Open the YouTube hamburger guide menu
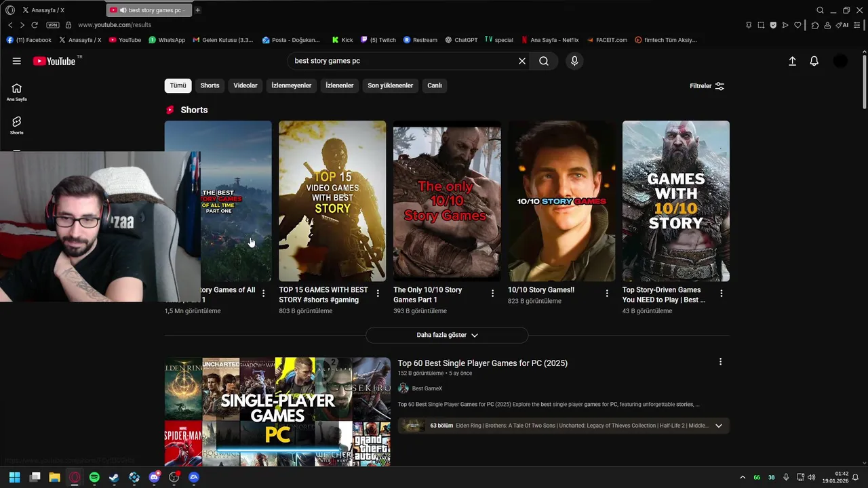The image size is (868, 488). pos(16,61)
